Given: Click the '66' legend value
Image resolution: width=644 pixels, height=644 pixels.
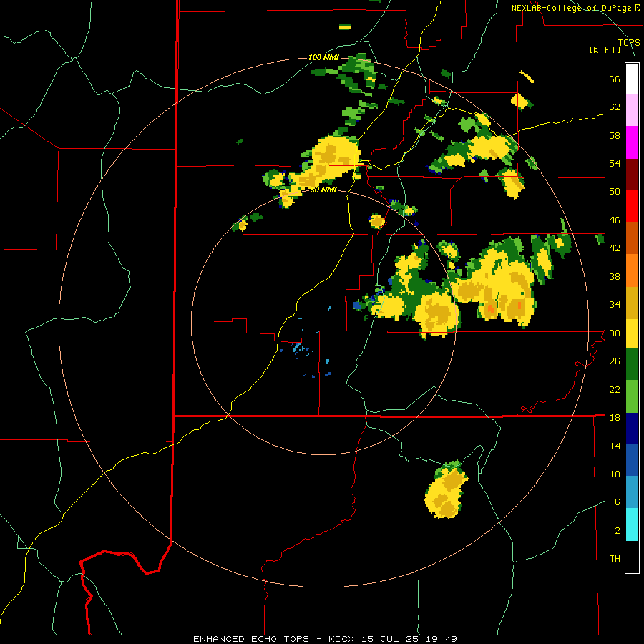Looking at the screenshot, I should 615,79.
